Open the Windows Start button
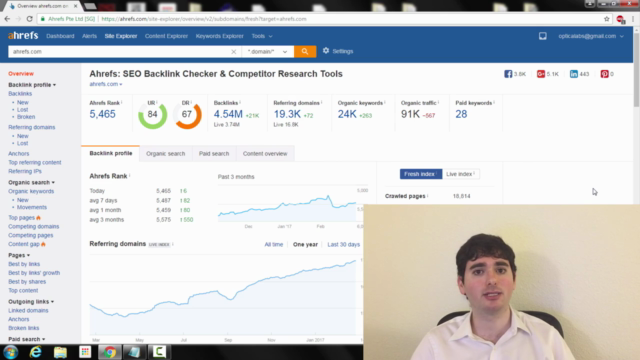This screenshot has width=640, height=360. 11,352
